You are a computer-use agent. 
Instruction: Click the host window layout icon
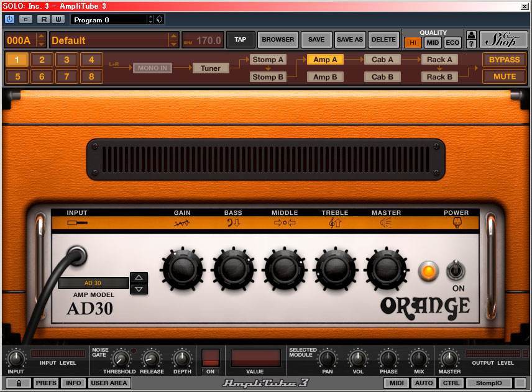[x=25, y=19]
